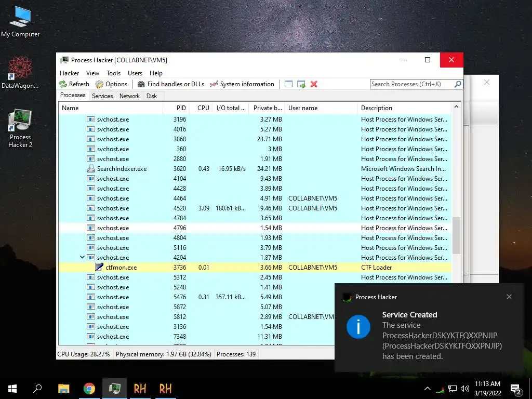This screenshot has height=399, width=532.
Task: Switch to the Disk tab
Action: [x=152, y=96]
